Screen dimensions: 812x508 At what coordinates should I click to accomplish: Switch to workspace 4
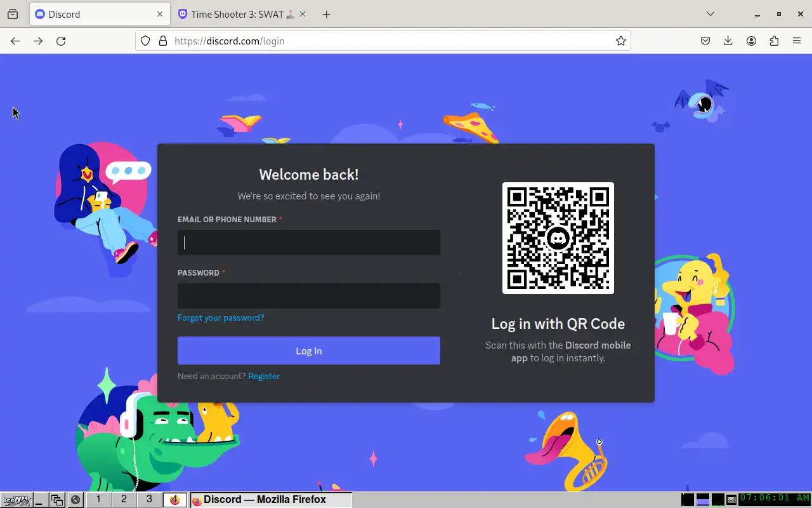174,500
